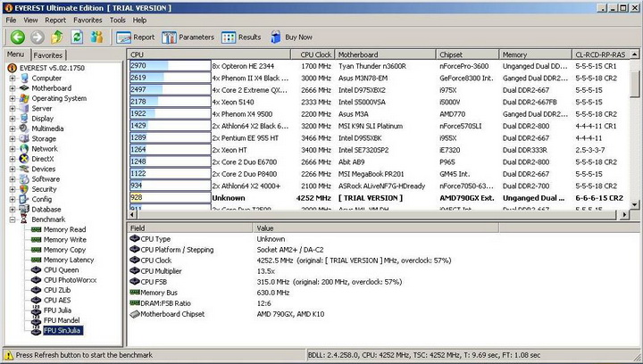Open the File menu
Viewport: 643px width, 364px height.
[x=11, y=20]
